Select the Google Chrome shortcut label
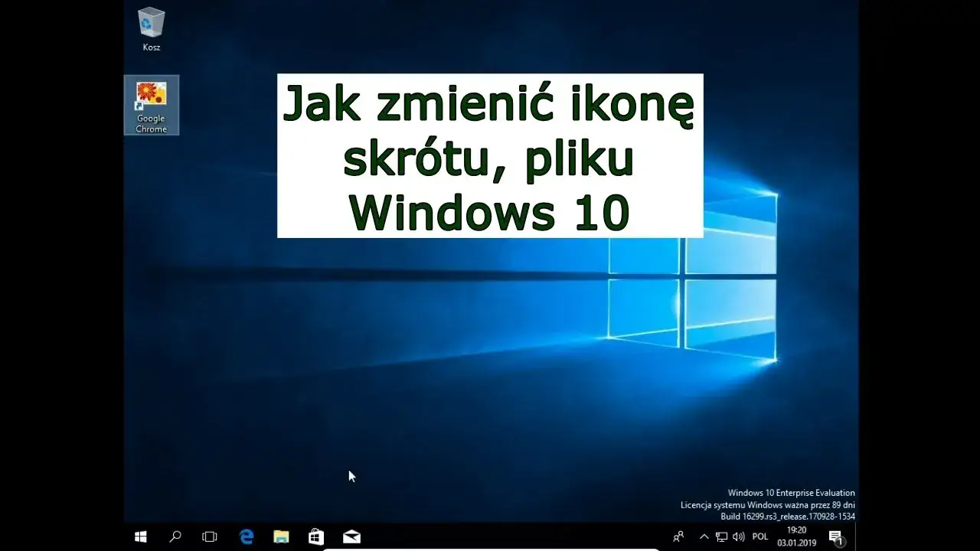The image size is (980, 551). (151, 124)
